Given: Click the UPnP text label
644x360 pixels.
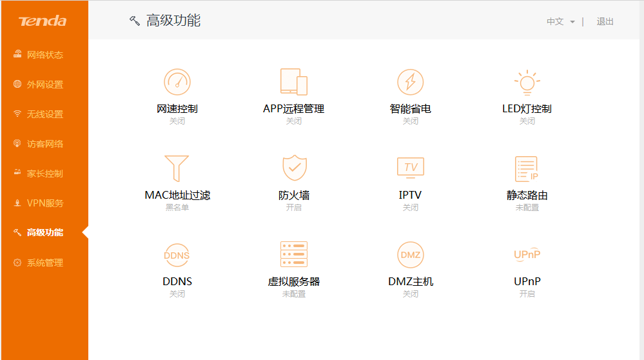Looking at the screenshot, I should 527,281.
